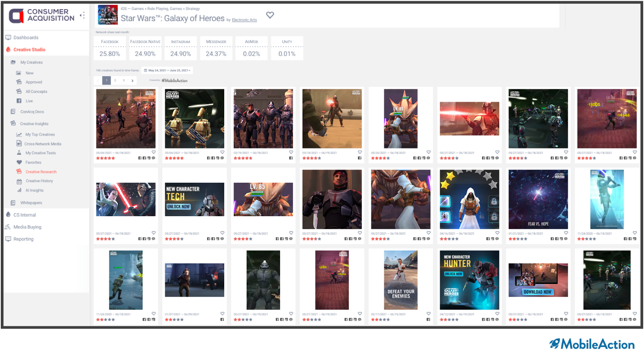
Task: Open the Electronic Arts publisher link
Action: (x=244, y=20)
